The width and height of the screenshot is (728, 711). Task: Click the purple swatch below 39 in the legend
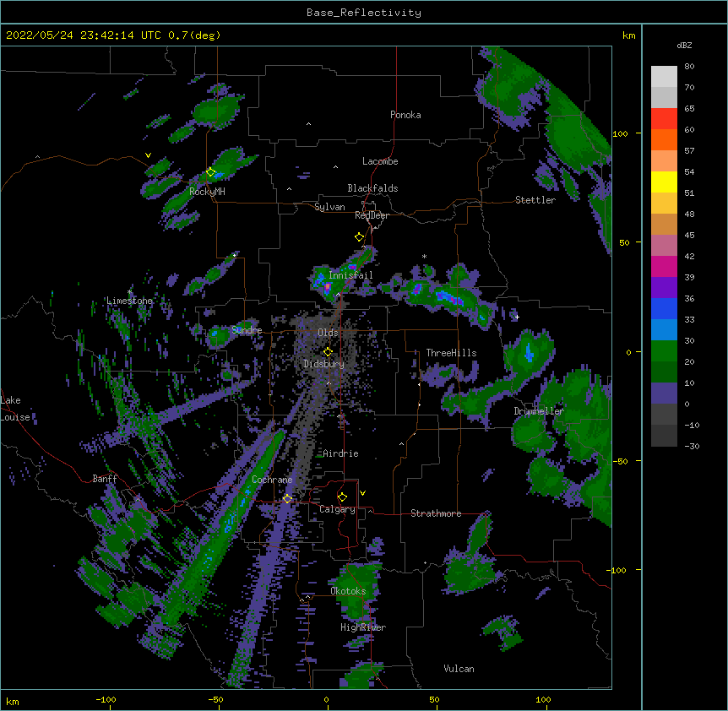(x=664, y=288)
